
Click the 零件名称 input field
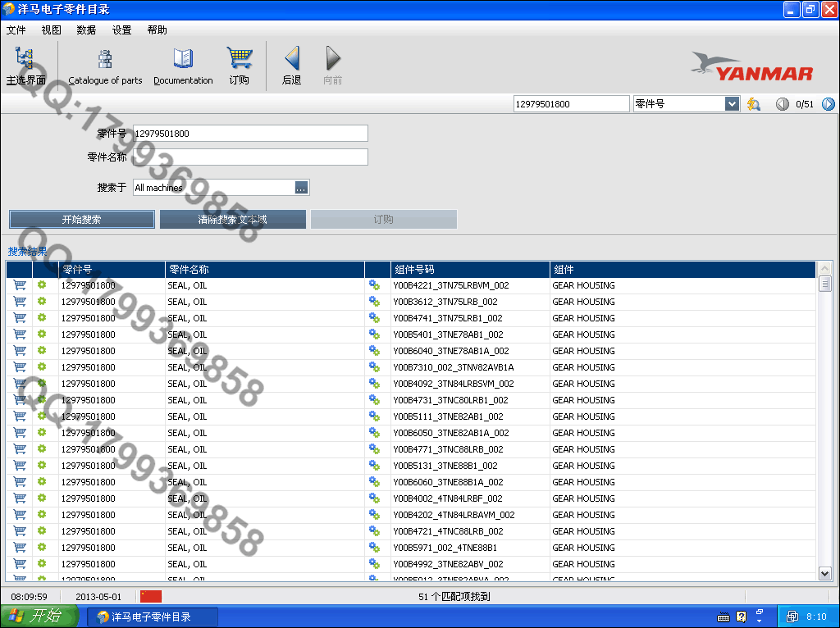(250, 157)
